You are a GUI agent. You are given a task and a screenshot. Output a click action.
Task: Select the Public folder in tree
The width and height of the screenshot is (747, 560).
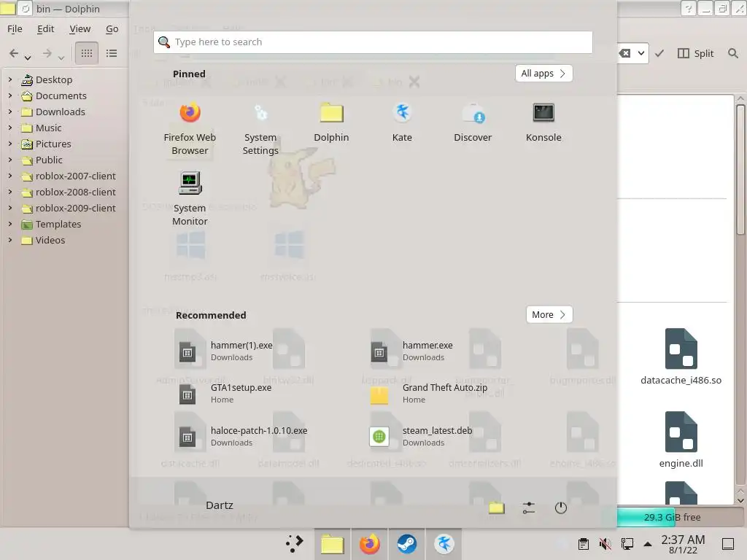pos(42,160)
